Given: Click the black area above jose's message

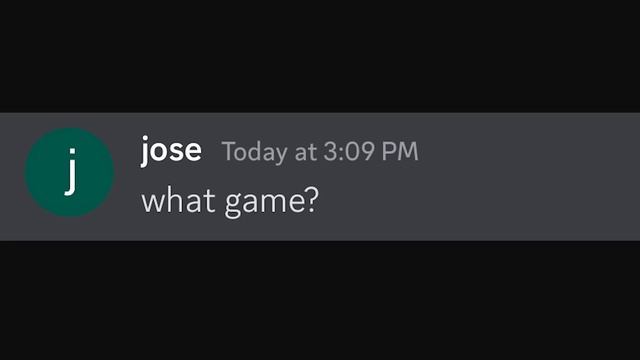Looking at the screenshot, I should point(320,56).
